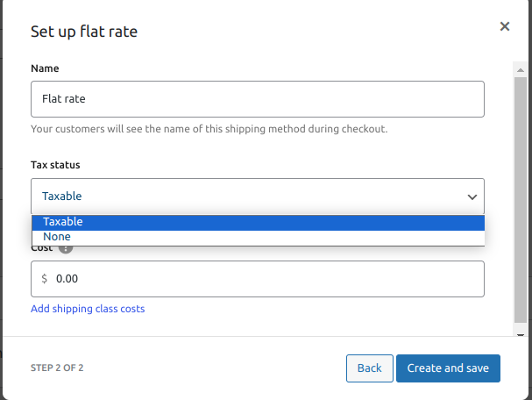Close the Set up flat rate dialog
This screenshot has height=400, width=532.
tap(505, 27)
